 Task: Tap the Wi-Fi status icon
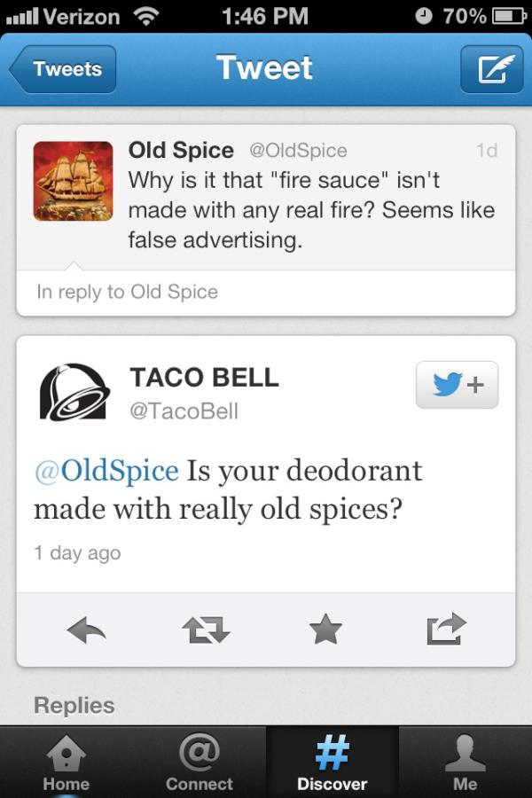coord(146,16)
